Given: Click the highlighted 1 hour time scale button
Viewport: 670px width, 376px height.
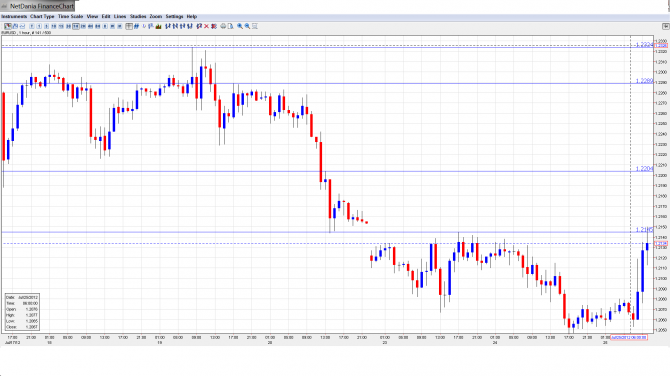Looking at the screenshot, I should point(76,26).
